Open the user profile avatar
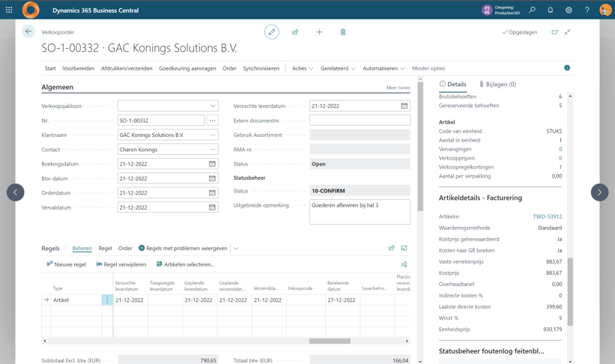Image resolution: width=615 pixels, height=364 pixels. [605, 10]
